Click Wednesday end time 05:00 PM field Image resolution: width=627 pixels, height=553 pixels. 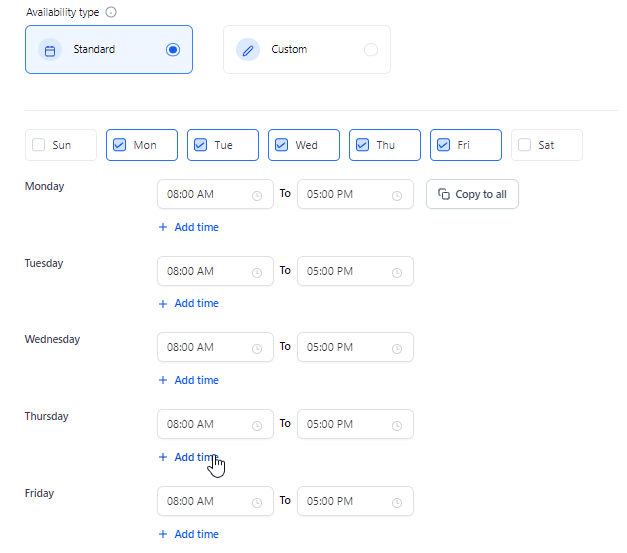coord(355,347)
